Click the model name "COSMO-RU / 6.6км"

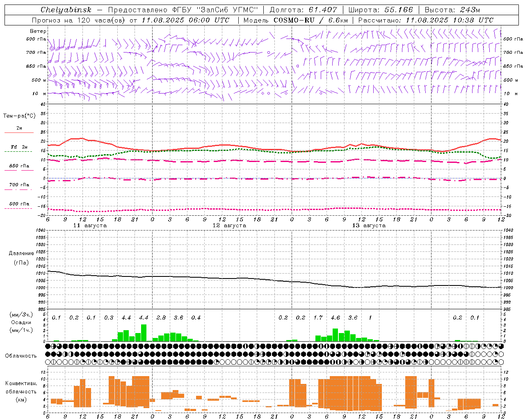[311, 20]
